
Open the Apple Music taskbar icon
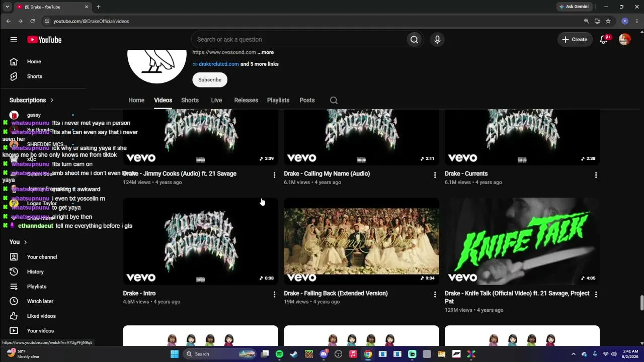353,354
